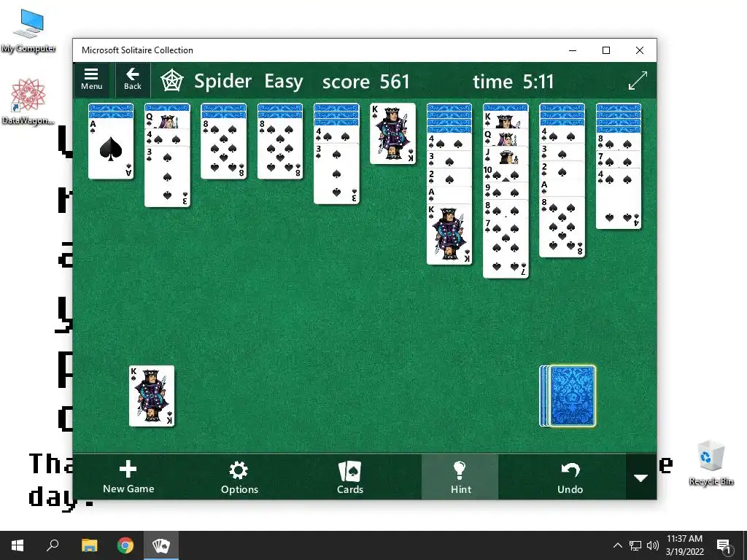Click the Solitaire taskbar icon
The height and width of the screenshot is (560, 747).
pyautogui.click(x=161, y=545)
